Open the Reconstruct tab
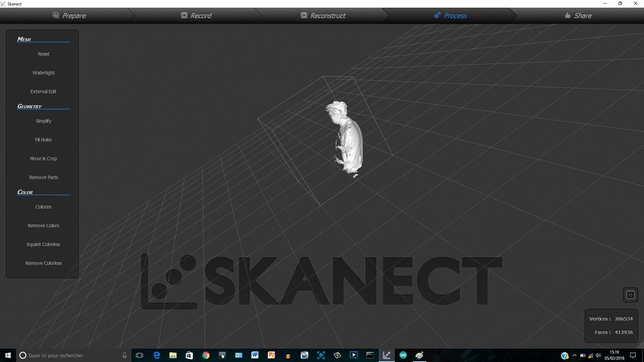Viewport: 644px width, 362px height. [x=323, y=16]
